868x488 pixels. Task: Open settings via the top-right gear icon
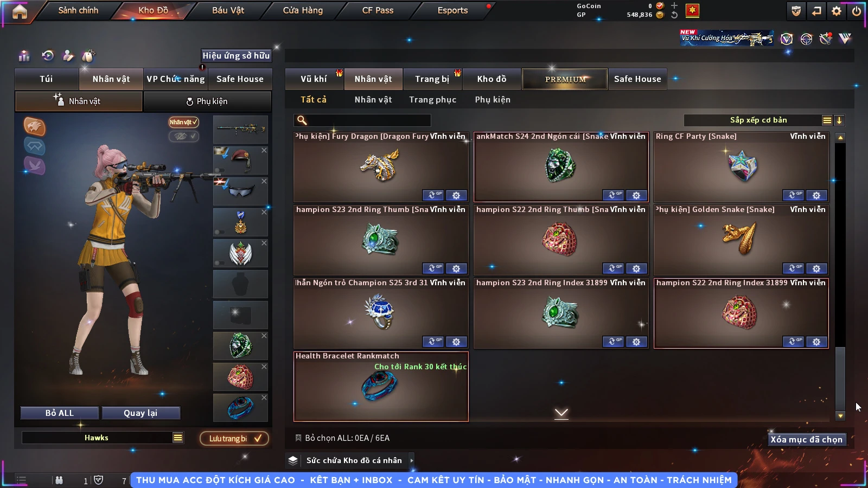pyautogui.click(x=837, y=11)
